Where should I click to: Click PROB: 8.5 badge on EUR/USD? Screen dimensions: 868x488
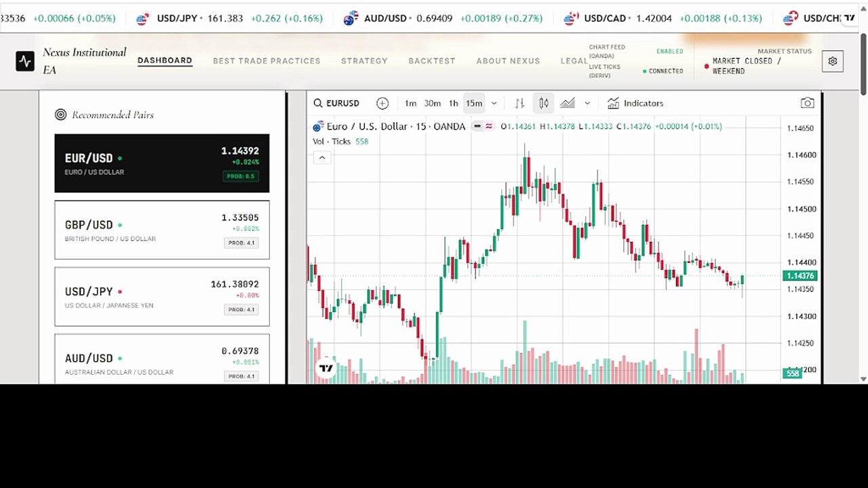point(240,176)
